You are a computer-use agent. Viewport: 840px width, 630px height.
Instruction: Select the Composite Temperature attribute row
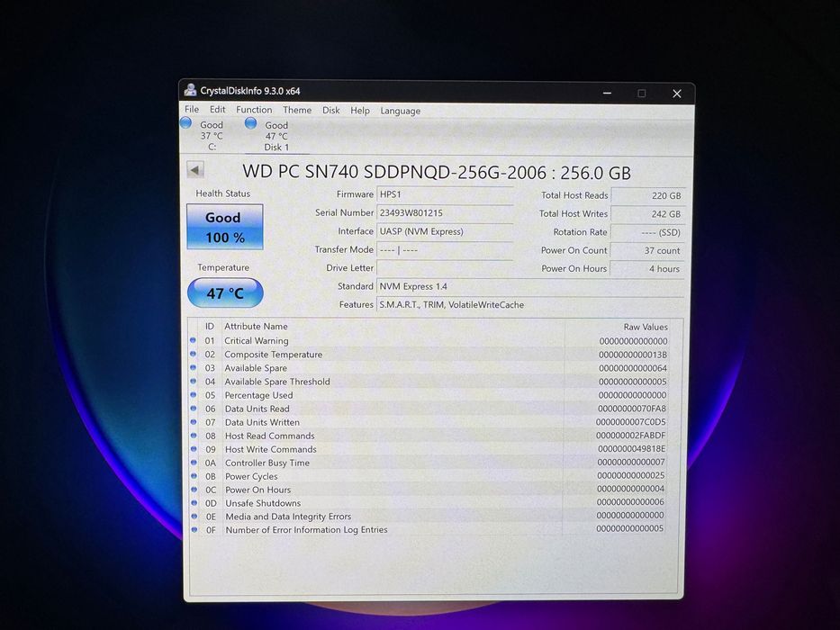tap(429, 354)
